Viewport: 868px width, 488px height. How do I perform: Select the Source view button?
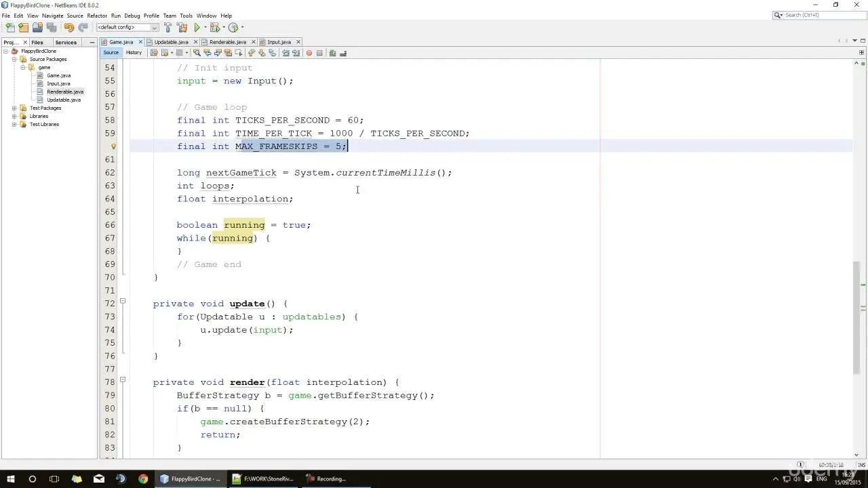point(111,53)
